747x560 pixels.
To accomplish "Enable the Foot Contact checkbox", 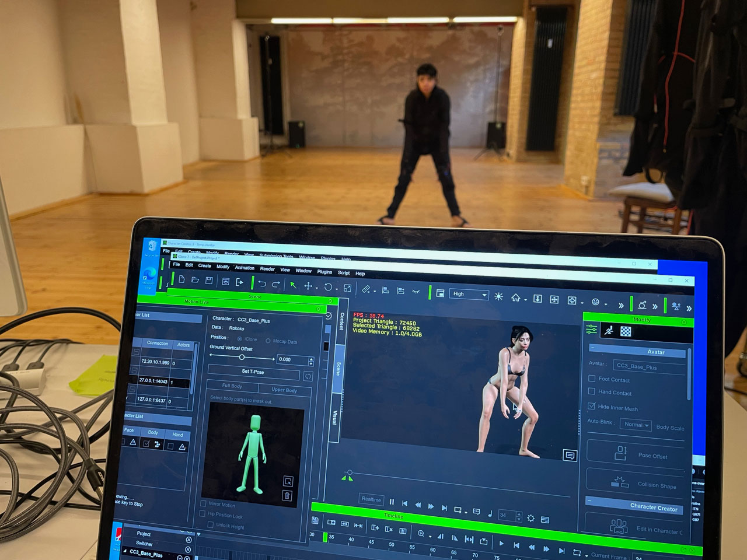I will [x=592, y=379].
